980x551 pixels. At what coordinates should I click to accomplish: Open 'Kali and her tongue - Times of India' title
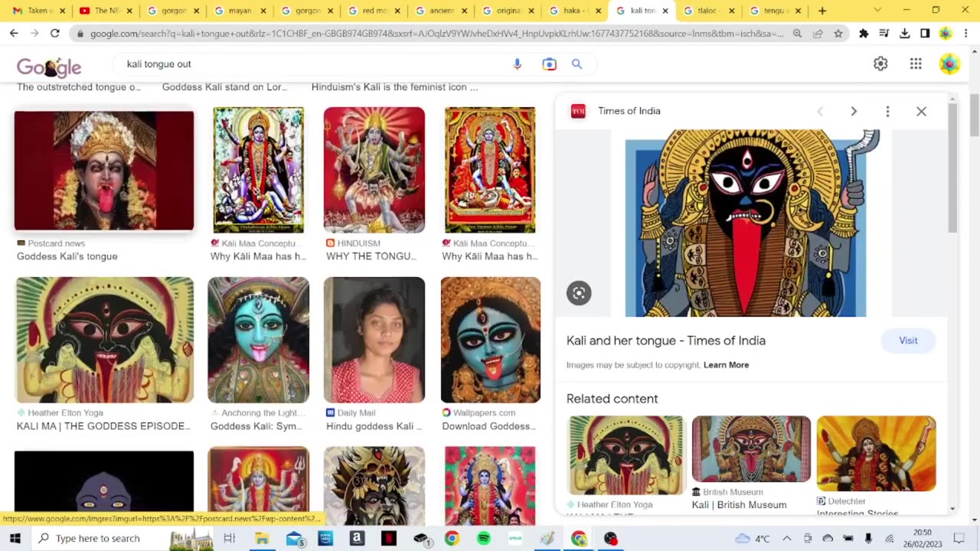666,341
